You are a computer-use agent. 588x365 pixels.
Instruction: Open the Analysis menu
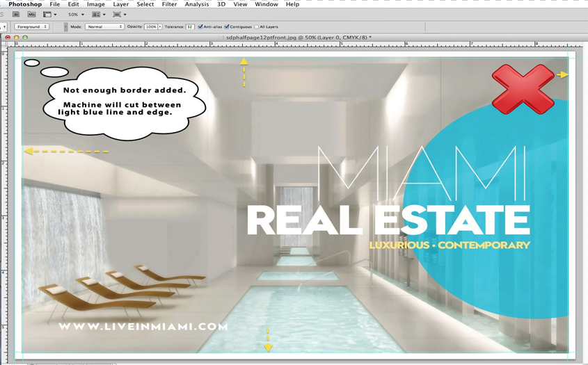tap(196, 4)
